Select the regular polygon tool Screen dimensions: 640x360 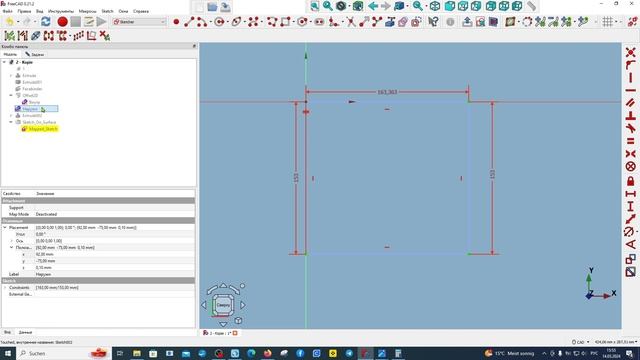click(x=302, y=22)
